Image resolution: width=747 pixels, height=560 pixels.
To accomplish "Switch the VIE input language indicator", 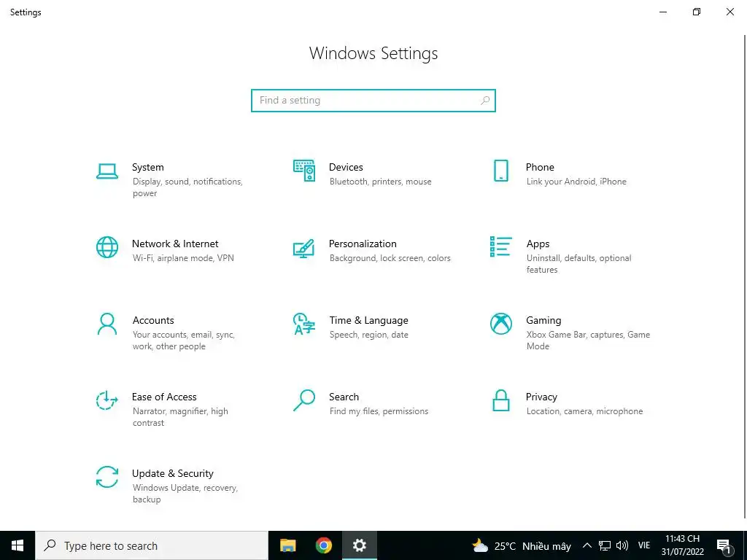I will (643, 545).
